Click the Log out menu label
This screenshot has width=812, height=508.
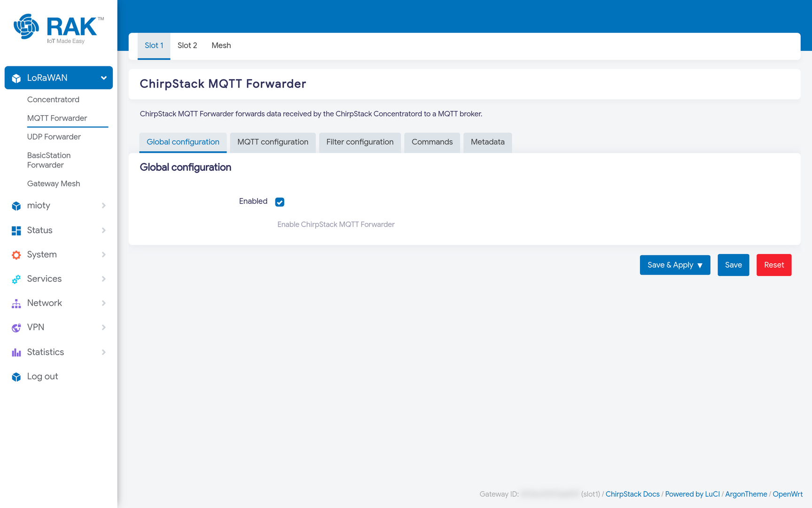[42, 376]
